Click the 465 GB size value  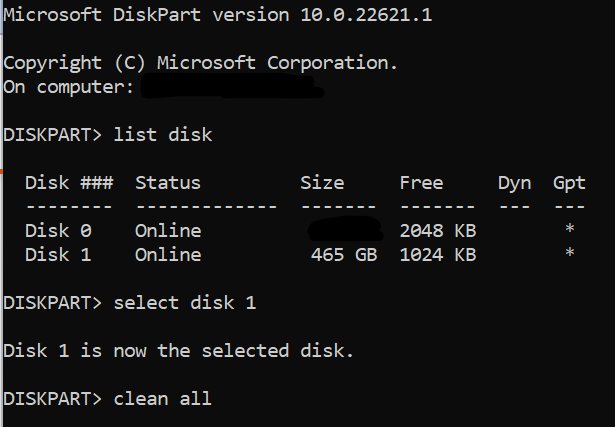344,255
